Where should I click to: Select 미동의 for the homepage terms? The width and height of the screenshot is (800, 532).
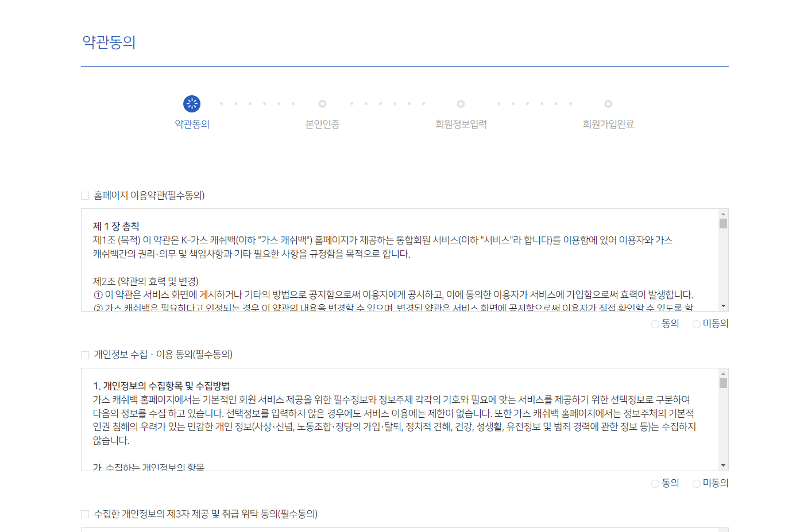pyautogui.click(x=696, y=324)
